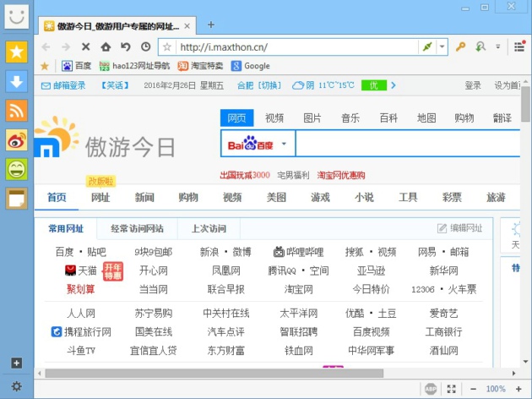
Task: Add a sidebar extension with plus icon
Action: [x=16, y=363]
